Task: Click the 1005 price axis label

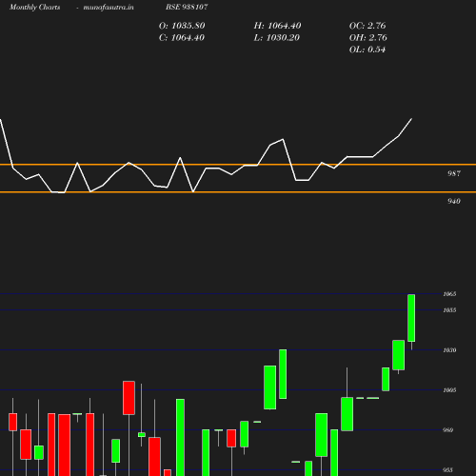Action: [x=449, y=390]
